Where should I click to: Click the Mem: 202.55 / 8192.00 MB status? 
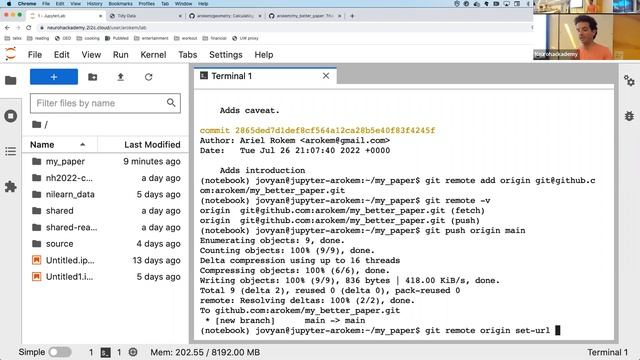click(x=205, y=352)
